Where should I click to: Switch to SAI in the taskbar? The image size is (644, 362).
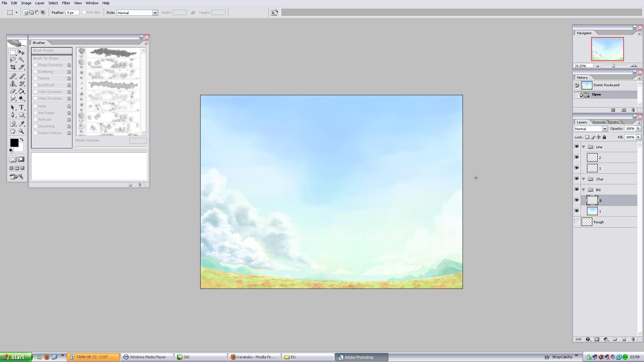point(200,357)
